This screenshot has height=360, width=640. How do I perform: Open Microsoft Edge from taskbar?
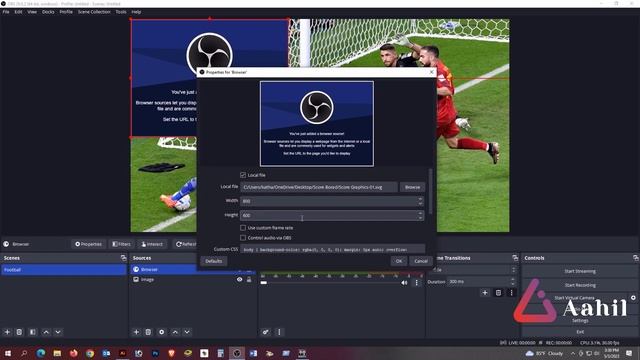pyautogui.click(x=41, y=353)
